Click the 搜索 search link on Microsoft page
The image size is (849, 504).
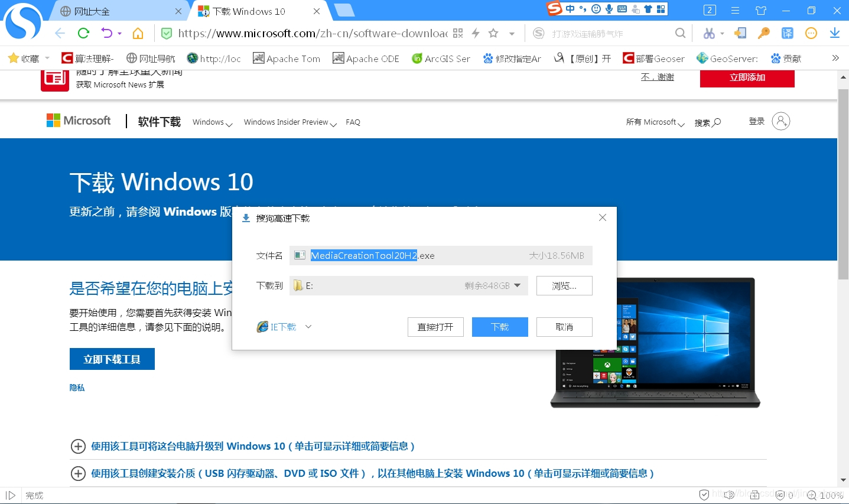(x=708, y=122)
